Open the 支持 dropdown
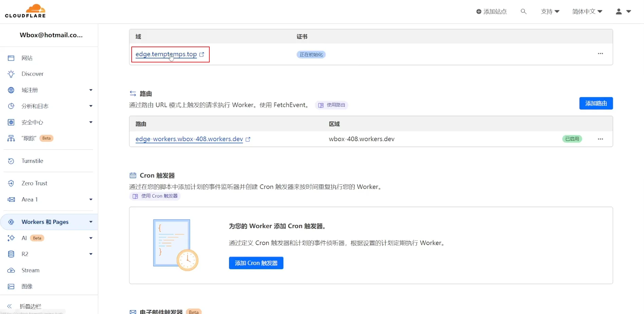Screen dimensions: 644x314 [x=550, y=12]
